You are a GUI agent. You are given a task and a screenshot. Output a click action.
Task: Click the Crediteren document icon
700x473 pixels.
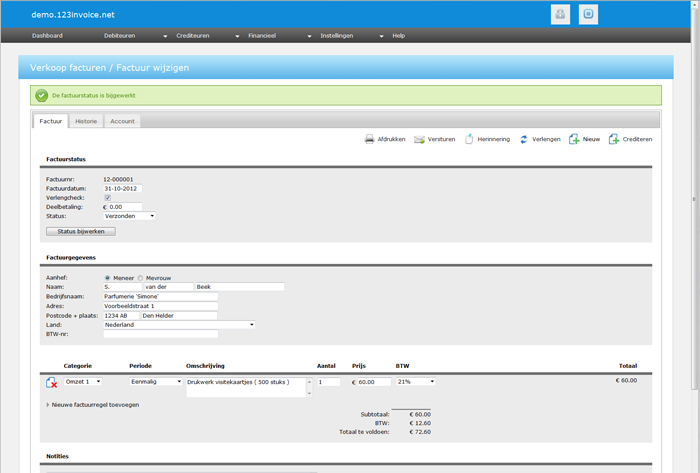[x=614, y=139]
